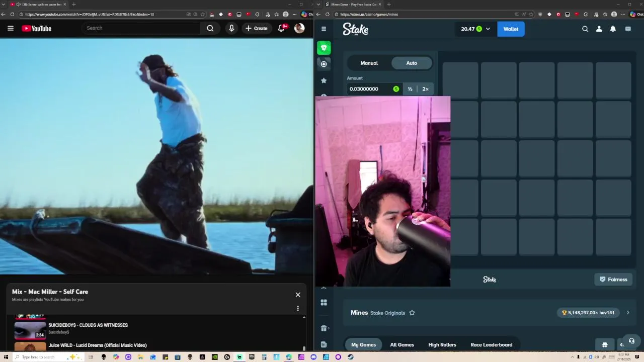
Task: Click the four-squares grid icon in Stake sidebar
Action: click(324, 303)
